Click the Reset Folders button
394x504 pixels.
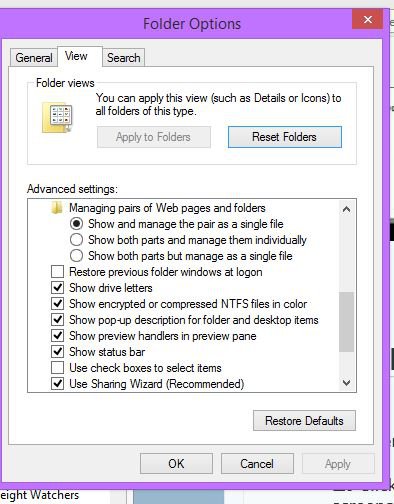[x=285, y=137]
